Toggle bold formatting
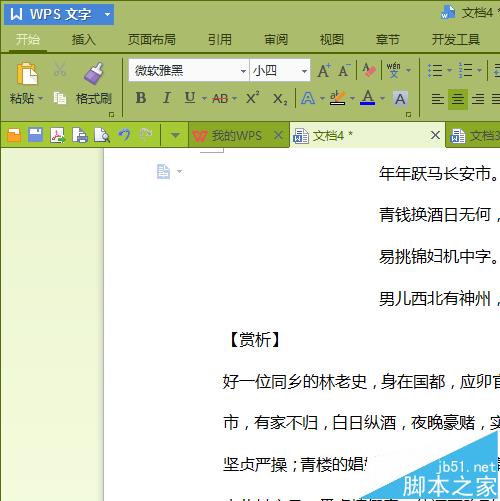This screenshot has height=501, width=500. pyautogui.click(x=141, y=98)
